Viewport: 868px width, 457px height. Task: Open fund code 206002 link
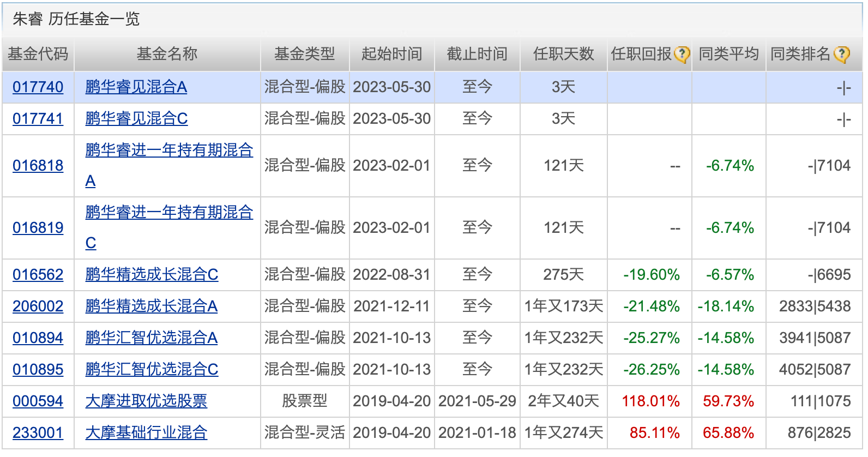pyautogui.click(x=38, y=306)
